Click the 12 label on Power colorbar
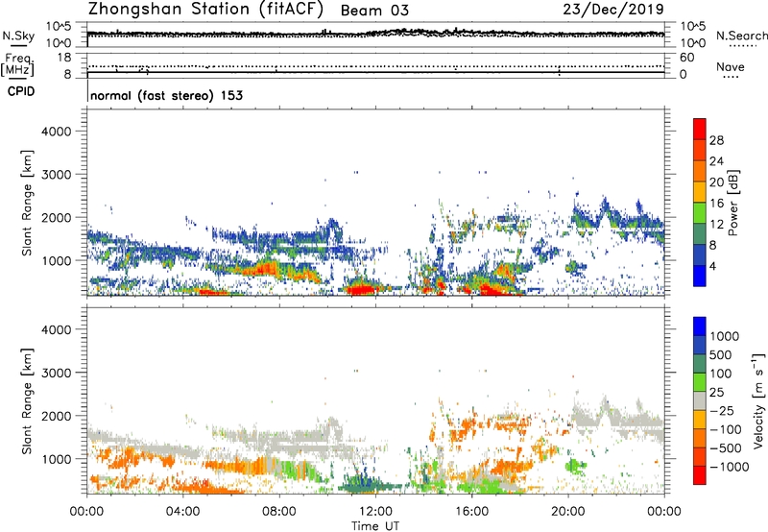The width and height of the screenshot is (768, 532). click(x=716, y=225)
